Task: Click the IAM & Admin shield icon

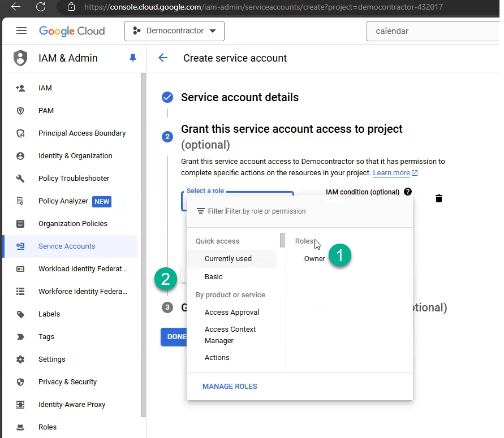Action: pyautogui.click(x=20, y=58)
